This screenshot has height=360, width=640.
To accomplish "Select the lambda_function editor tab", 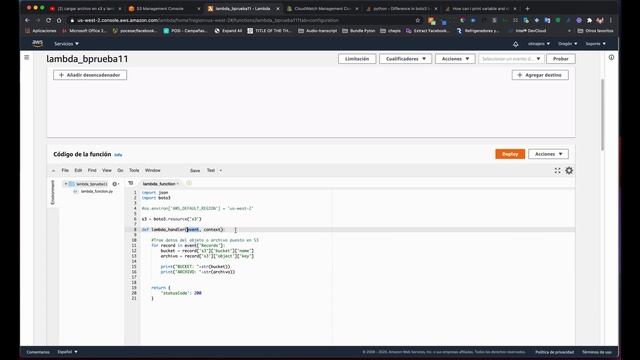I will coord(159,184).
